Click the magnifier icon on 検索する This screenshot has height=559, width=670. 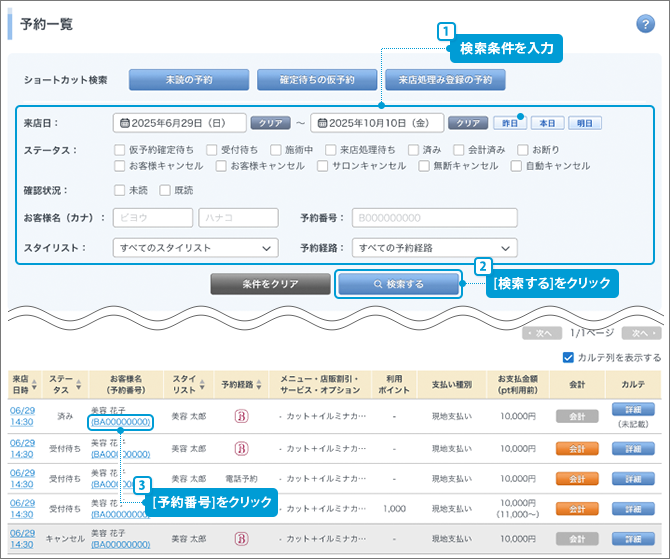point(377,284)
